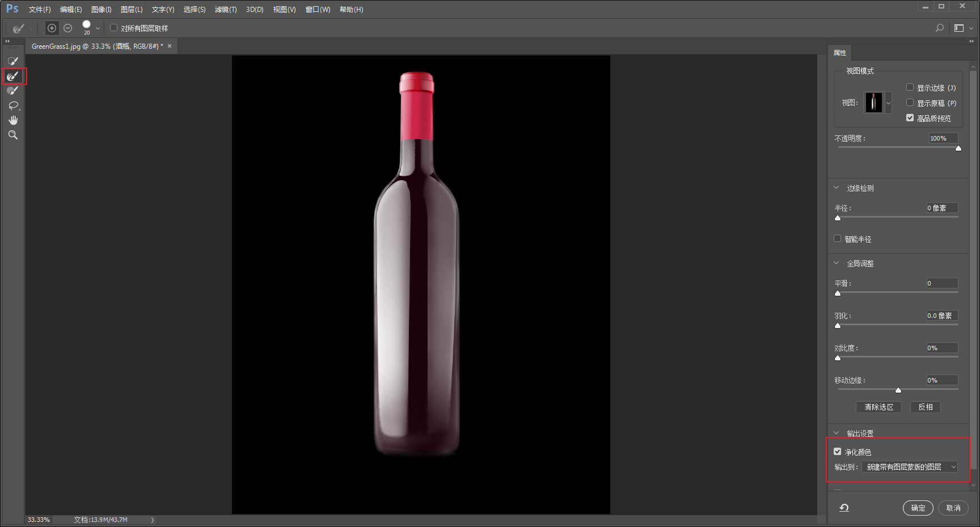
Task: Select the Zoom magnifier tool
Action: (13, 135)
